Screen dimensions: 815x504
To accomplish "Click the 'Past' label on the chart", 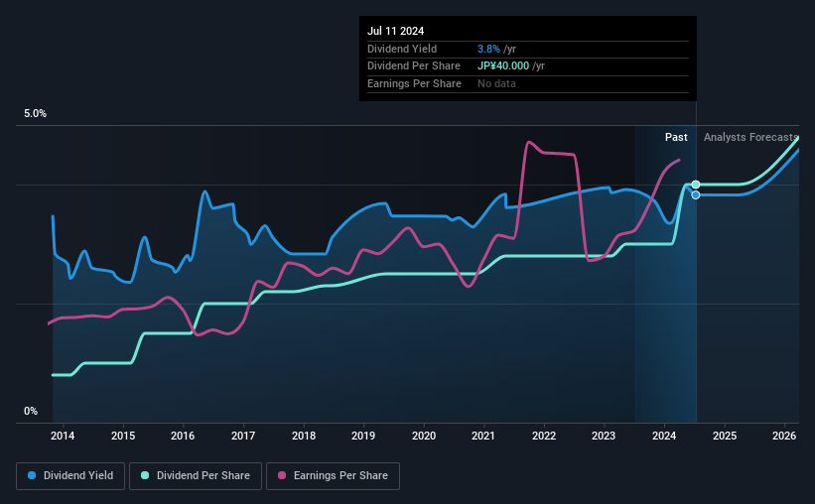I will point(676,137).
